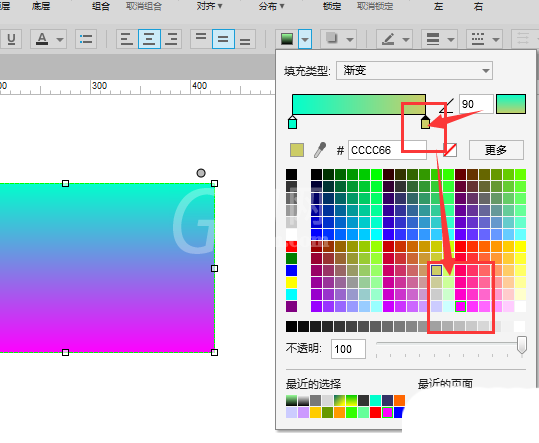539x443 pixels.
Task: Click the line width icon
Action: 433,39
